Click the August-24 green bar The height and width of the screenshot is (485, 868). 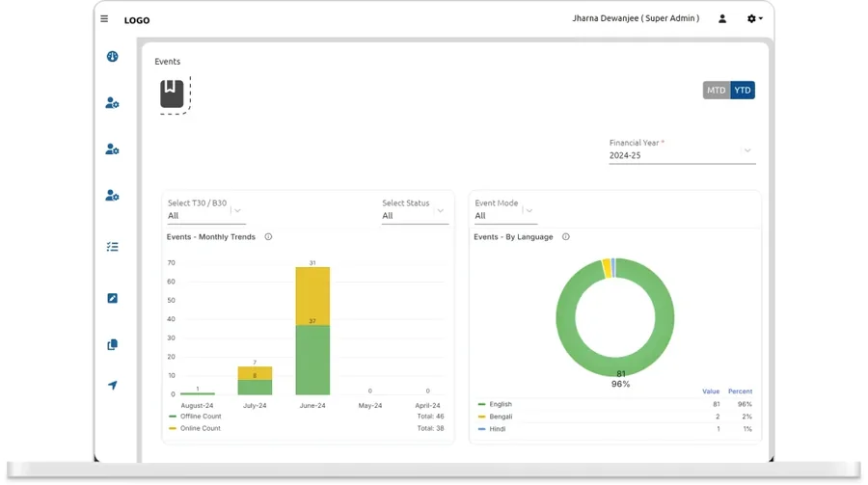click(x=197, y=393)
